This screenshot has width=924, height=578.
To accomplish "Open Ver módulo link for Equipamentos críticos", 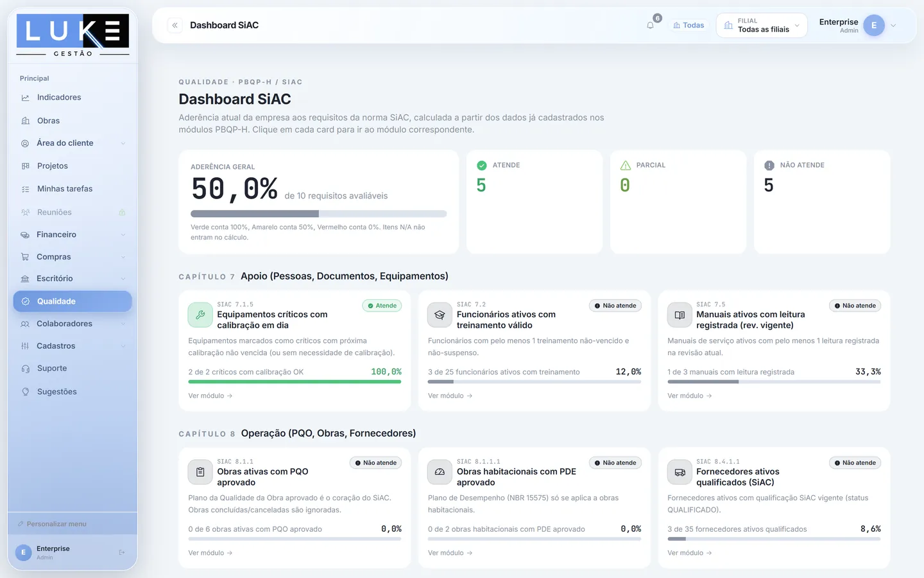I will pos(210,396).
